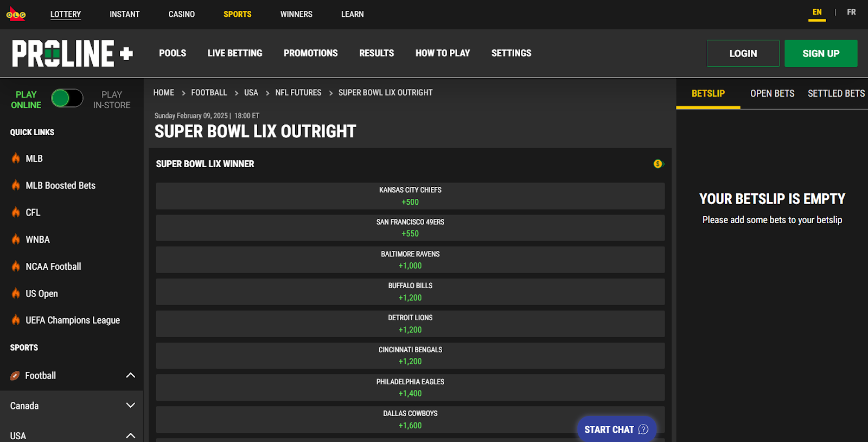This screenshot has height=442, width=868.
Task: Open MLB Boosted Bets quick link
Action: click(61, 186)
